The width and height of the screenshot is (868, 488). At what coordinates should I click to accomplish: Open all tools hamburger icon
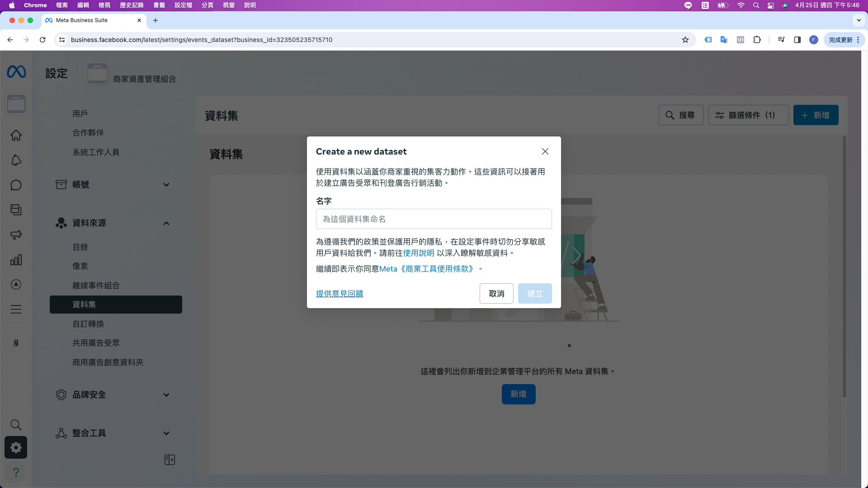tap(16, 309)
